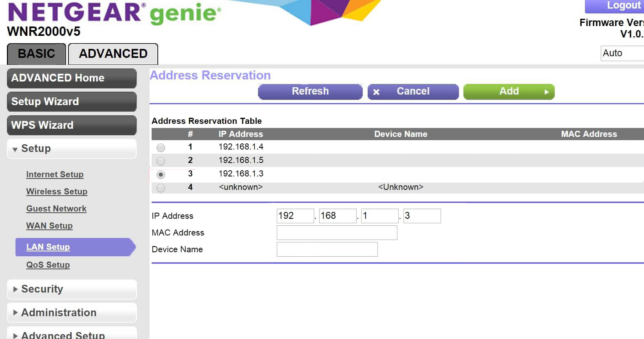Viewport: 644px width, 339px height.
Task: Expand the Security section
Action: 72,289
